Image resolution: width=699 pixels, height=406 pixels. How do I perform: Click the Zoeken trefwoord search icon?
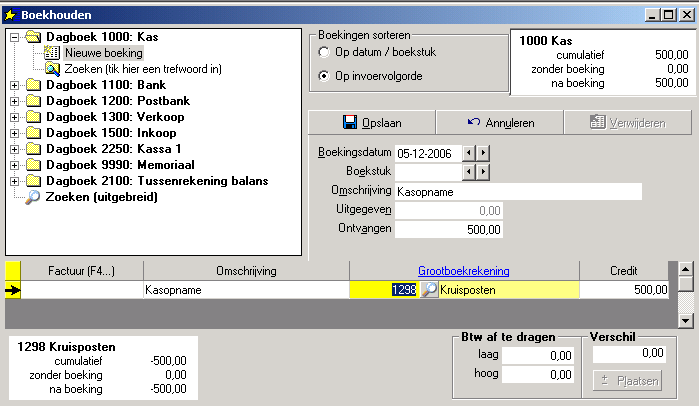click(53, 69)
